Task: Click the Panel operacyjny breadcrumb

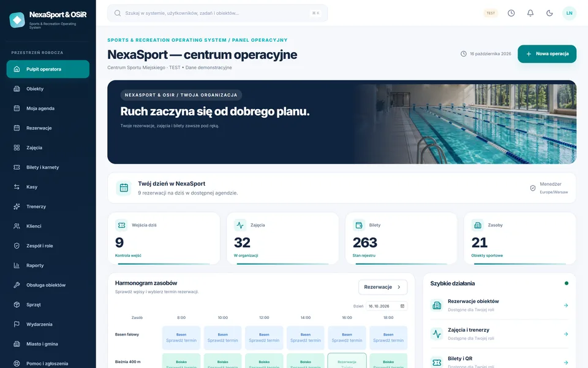Action: click(260, 40)
